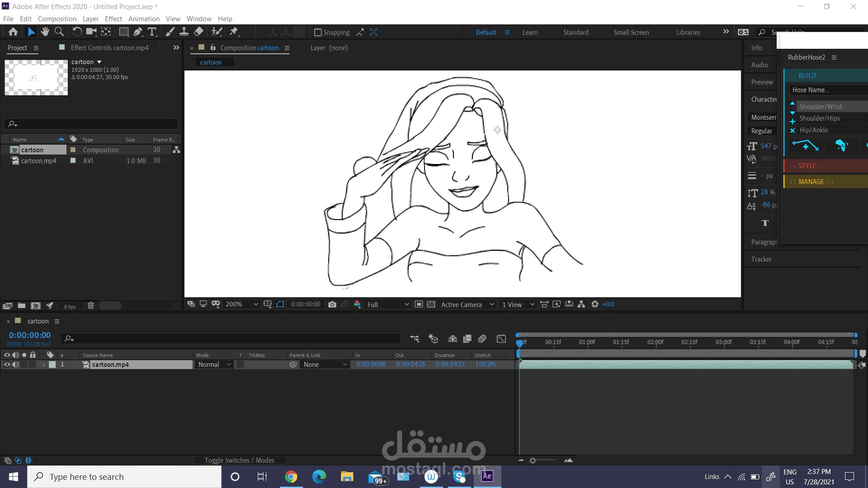
Task: Hide the cartoon.mp4 layer visibility eye
Action: click(x=7, y=364)
